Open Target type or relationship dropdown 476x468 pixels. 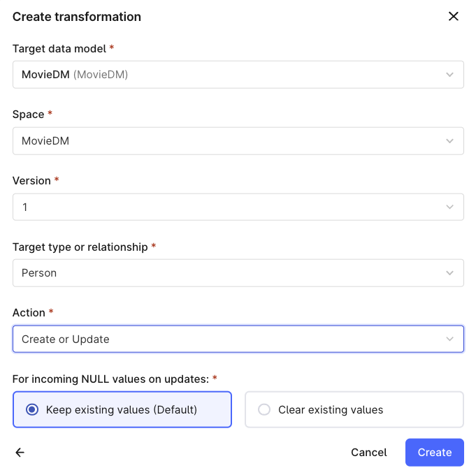tap(238, 273)
